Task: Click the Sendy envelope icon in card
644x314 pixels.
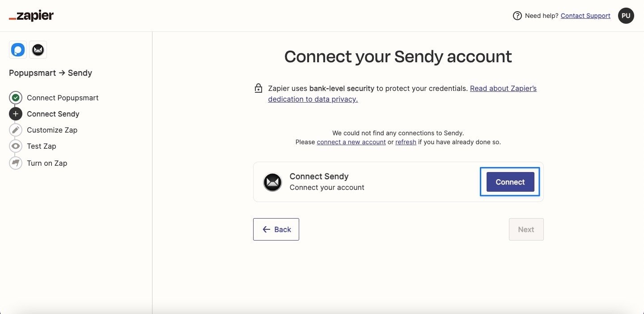Action: 272,182
